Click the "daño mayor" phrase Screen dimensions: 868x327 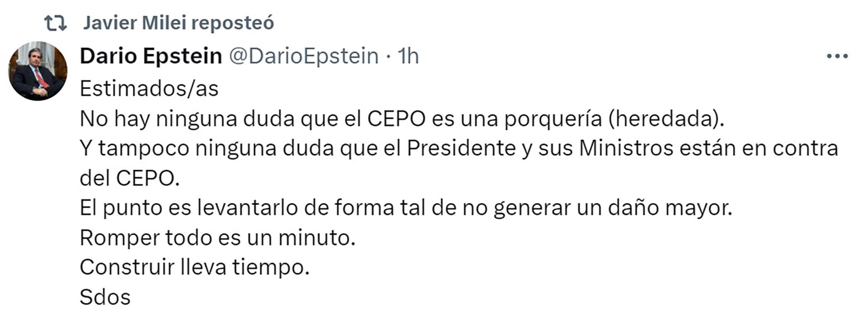pos(669,208)
